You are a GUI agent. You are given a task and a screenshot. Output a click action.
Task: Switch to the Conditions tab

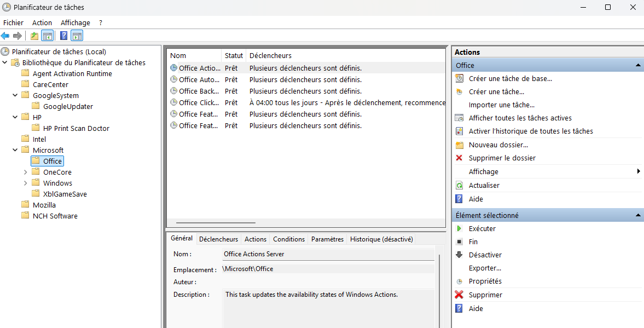289,239
